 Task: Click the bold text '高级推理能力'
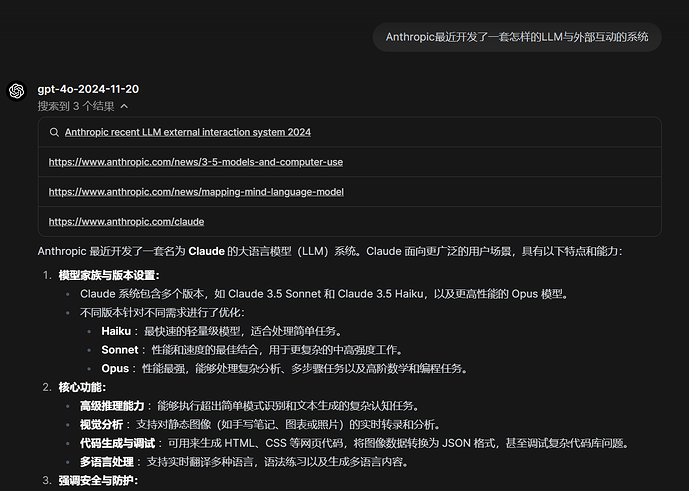coord(112,406)
